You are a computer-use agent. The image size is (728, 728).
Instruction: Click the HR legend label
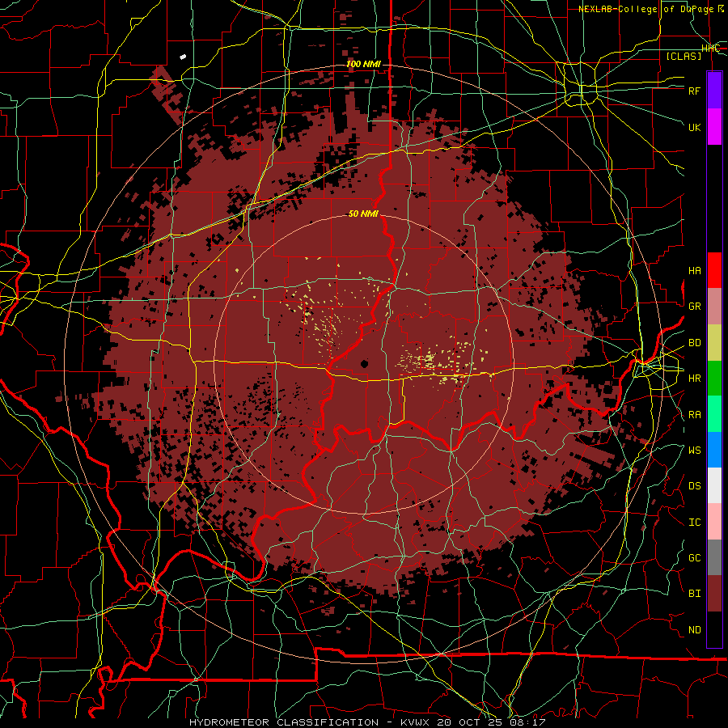pos(694,379)
